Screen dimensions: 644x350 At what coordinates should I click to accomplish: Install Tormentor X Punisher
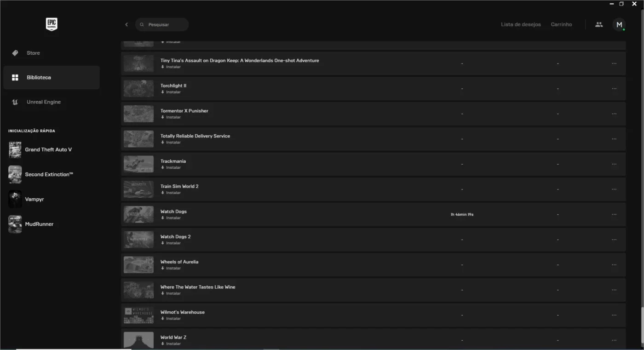click(x=171, y=117)
